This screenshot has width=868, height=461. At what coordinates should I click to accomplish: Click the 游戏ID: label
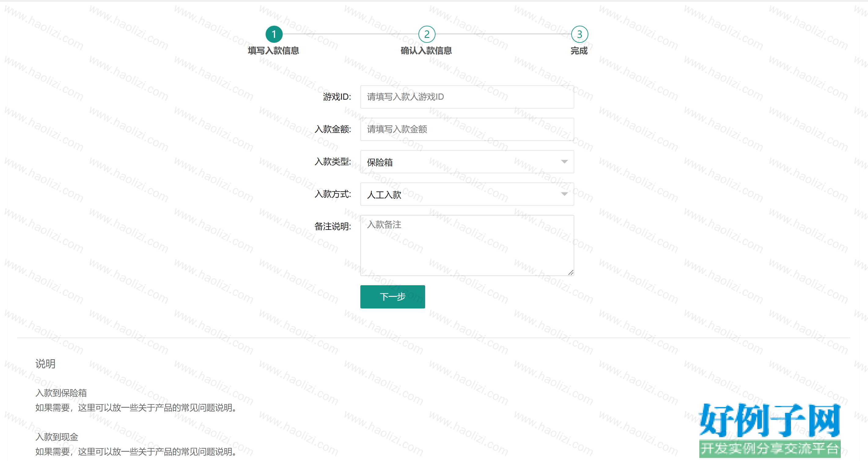[337, 97]
